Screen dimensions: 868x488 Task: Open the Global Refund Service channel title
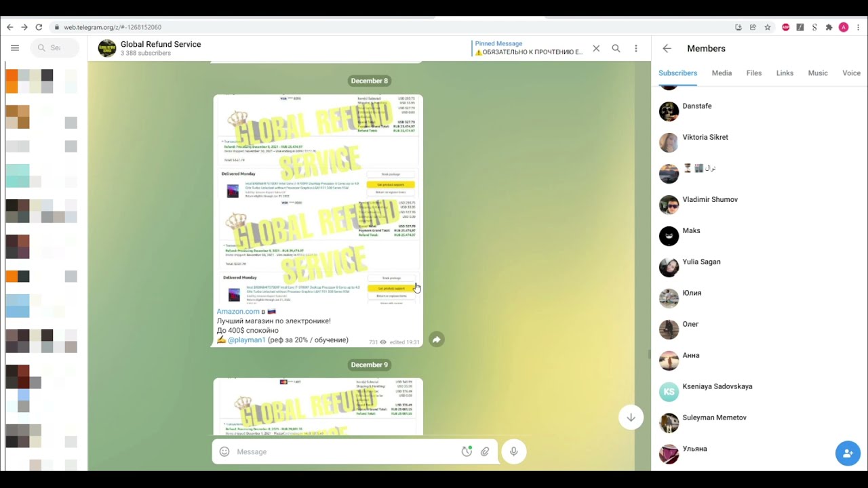(x=161, y=44)
